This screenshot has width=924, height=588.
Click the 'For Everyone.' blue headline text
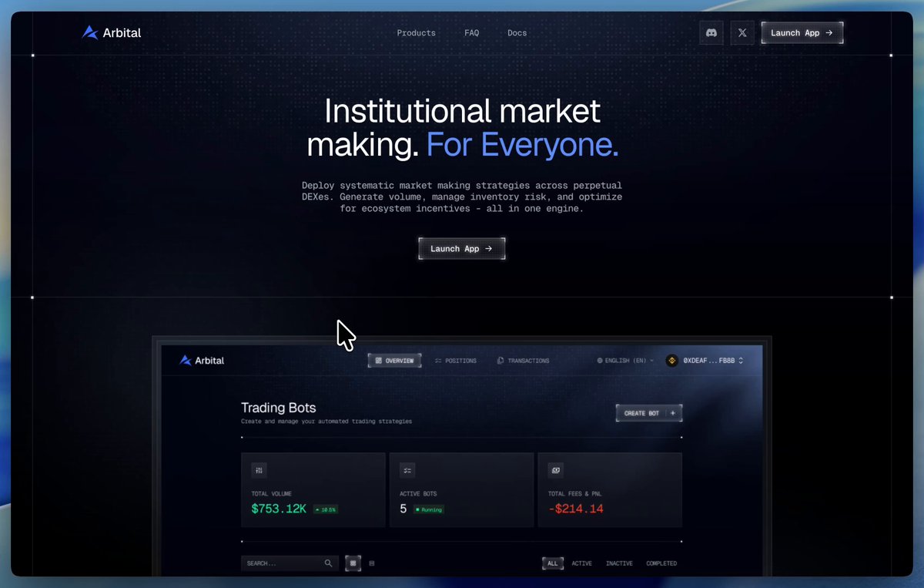[x=522, y=145]
